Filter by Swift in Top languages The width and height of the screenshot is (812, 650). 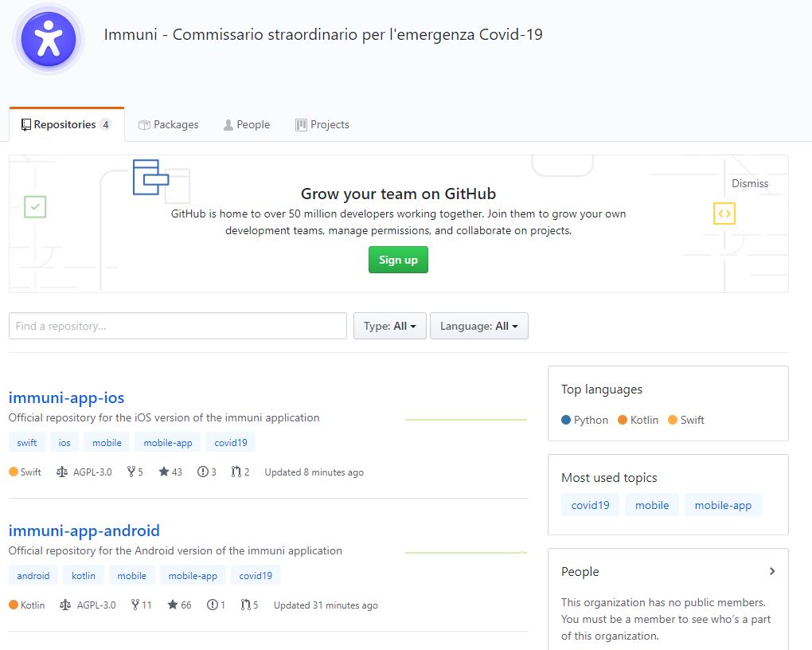686,420
